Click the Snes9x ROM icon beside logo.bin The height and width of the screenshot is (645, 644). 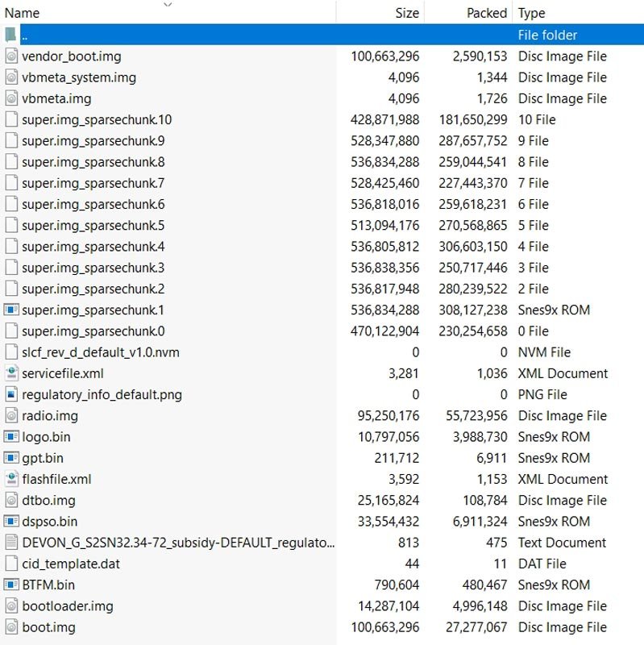tap(10, 437)
